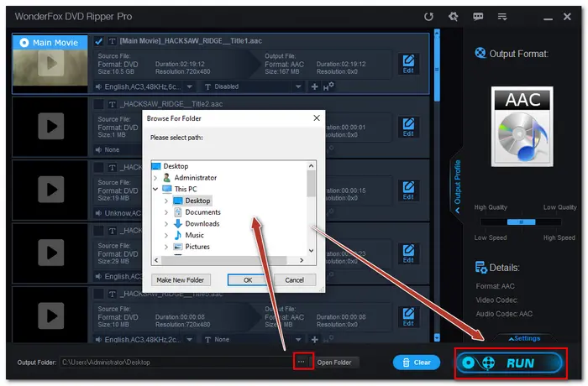The image size is (588, 386).
Task: Open the settings gear icon
Action: click(x=454, y=17)
